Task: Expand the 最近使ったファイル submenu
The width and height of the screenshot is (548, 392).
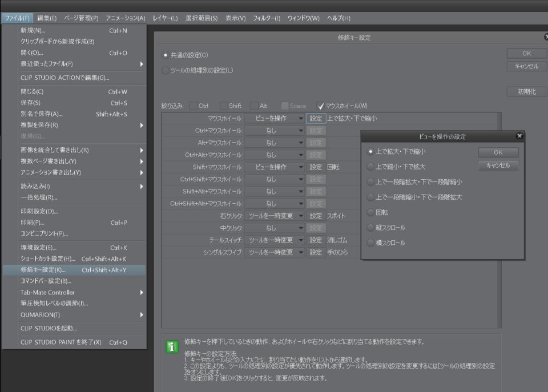Action: [x=74, y=64]
